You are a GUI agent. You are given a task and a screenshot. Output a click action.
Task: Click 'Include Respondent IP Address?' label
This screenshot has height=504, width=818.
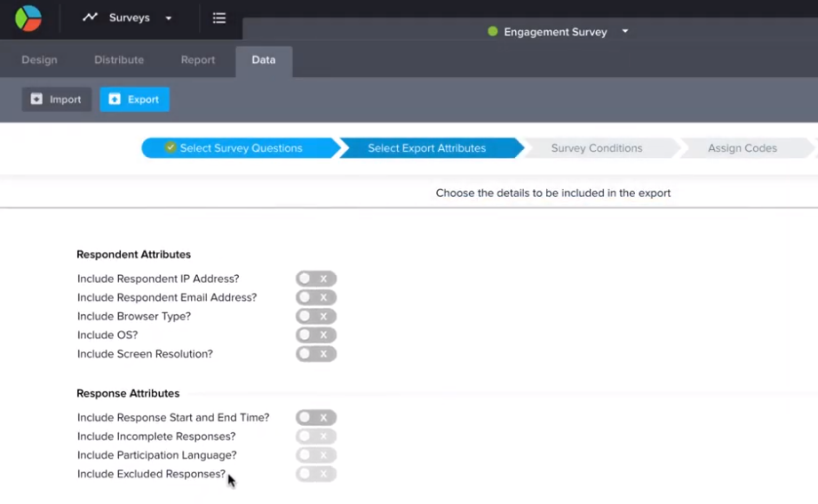pos(158,279)
